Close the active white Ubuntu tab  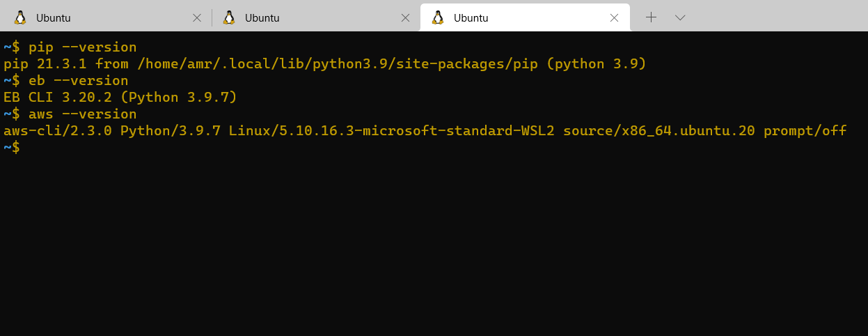point(614,17)
